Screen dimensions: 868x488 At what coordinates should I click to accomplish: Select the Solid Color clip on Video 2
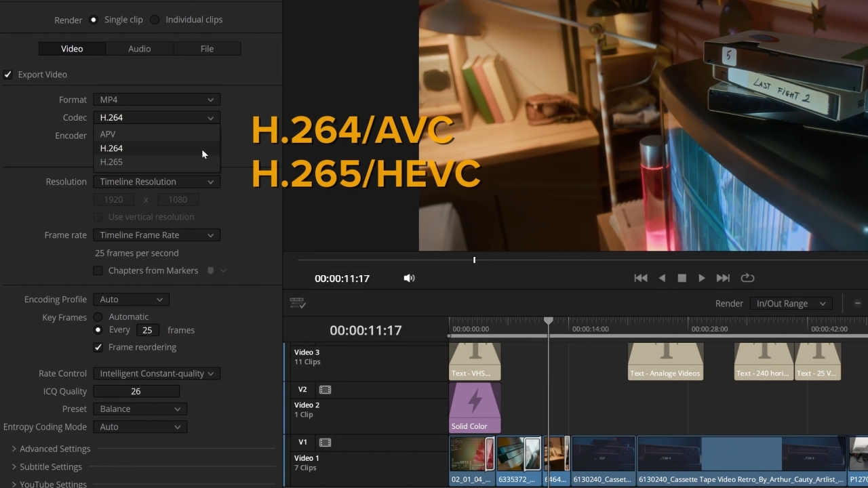[x=475, y=408]
